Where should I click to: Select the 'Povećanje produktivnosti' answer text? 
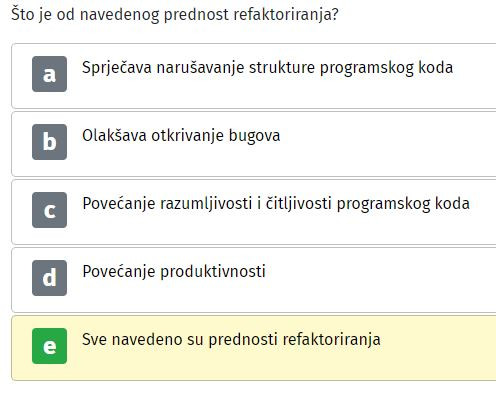174,271
